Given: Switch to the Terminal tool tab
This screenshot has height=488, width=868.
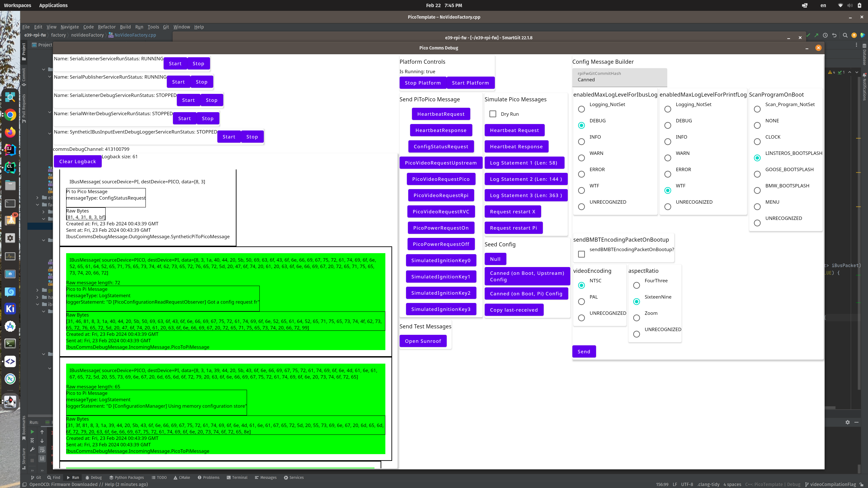Looking at the screenshot, I should (x=237, y=477).
